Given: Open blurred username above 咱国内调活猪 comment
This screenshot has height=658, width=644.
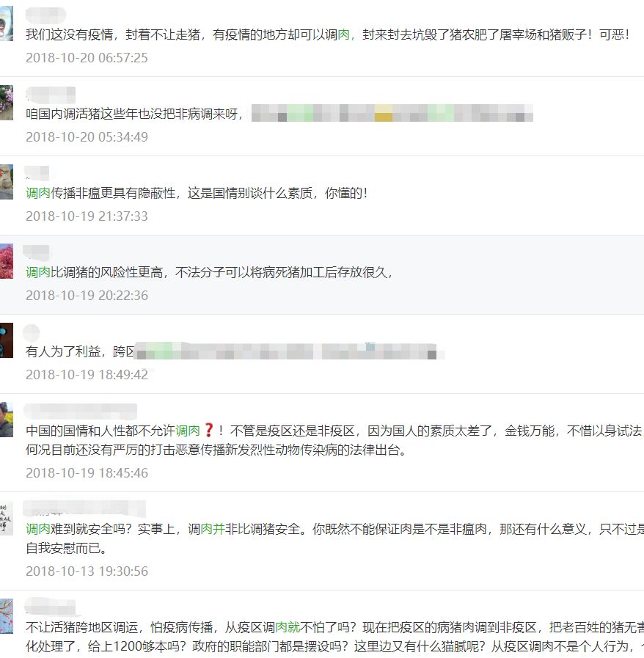Looking at the screenshot, I should (51, 95).
